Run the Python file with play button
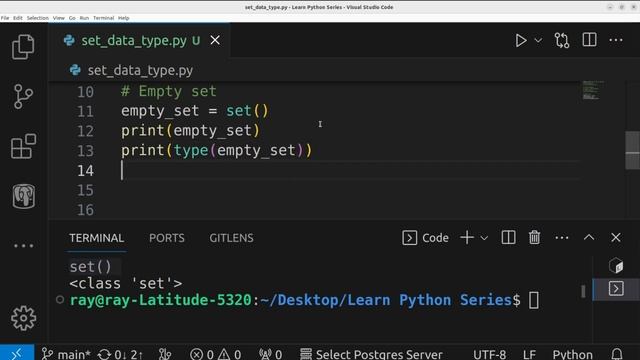The width and height of the screenshot is (640, 360). [x=520, y=40]
